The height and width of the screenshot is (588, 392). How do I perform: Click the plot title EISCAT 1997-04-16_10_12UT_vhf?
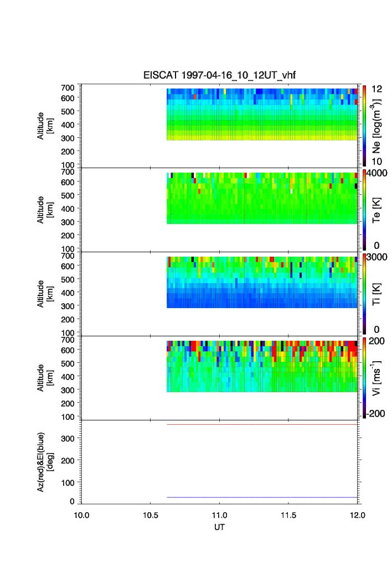pyautogui.click(x=219, y=75)
